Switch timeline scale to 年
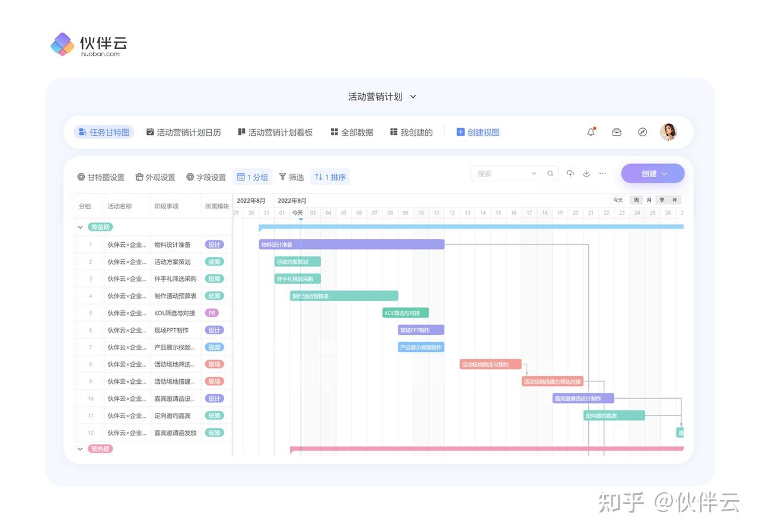 click(675, 200)
